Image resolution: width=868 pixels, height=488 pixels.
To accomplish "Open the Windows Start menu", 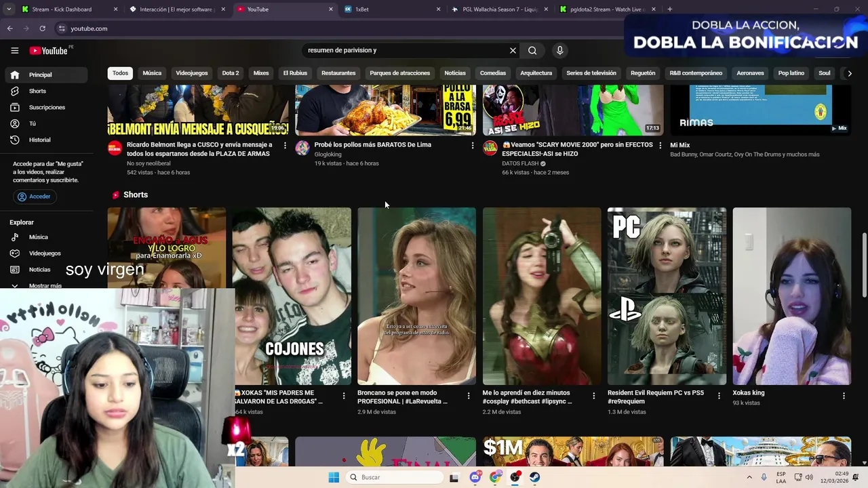I will coord(334,477).
